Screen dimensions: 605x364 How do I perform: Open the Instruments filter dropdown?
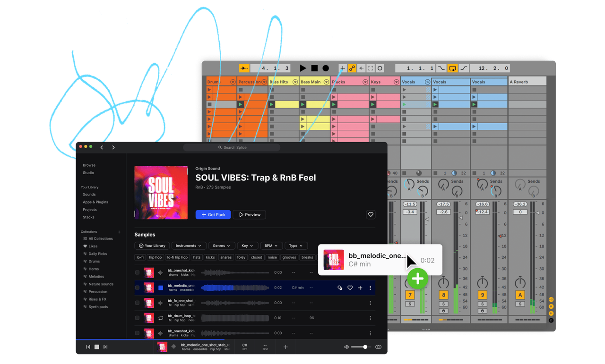click(x=189, y=246)
